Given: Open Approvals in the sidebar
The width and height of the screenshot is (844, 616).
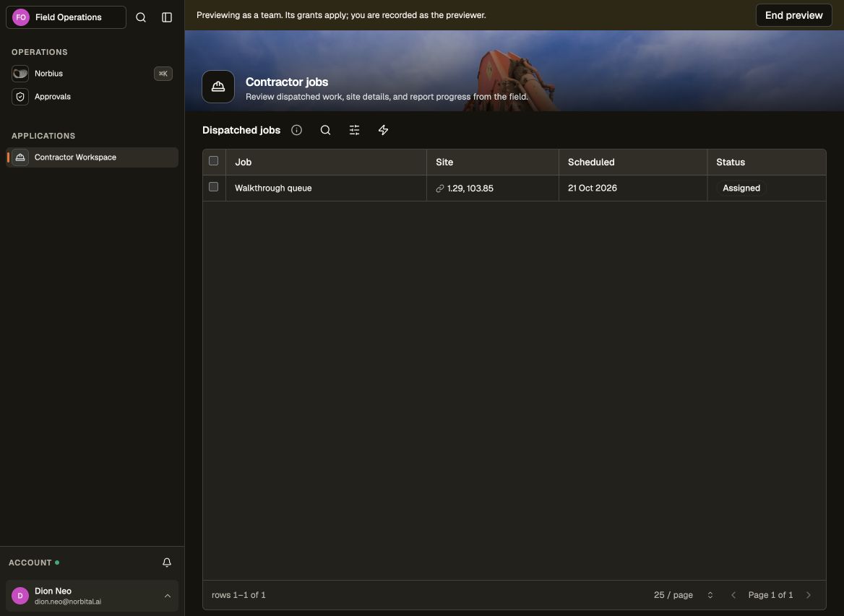Looking at the screenshot, I should tap(92, 97).
